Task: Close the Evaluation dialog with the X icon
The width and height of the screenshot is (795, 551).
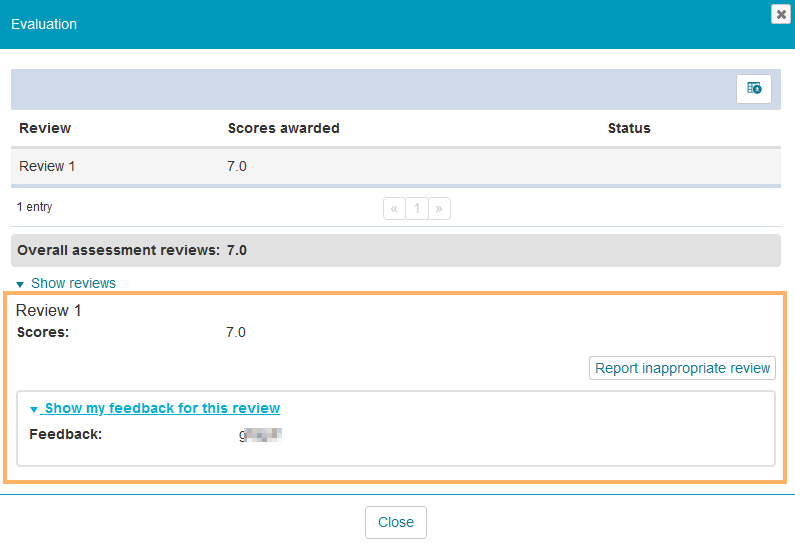Action: point(779,14)
